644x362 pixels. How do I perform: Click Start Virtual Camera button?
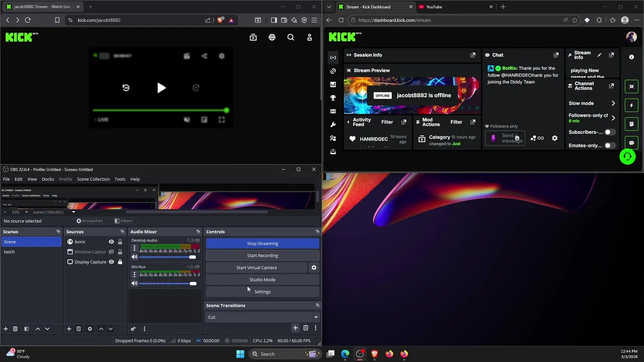coord(257,267)
